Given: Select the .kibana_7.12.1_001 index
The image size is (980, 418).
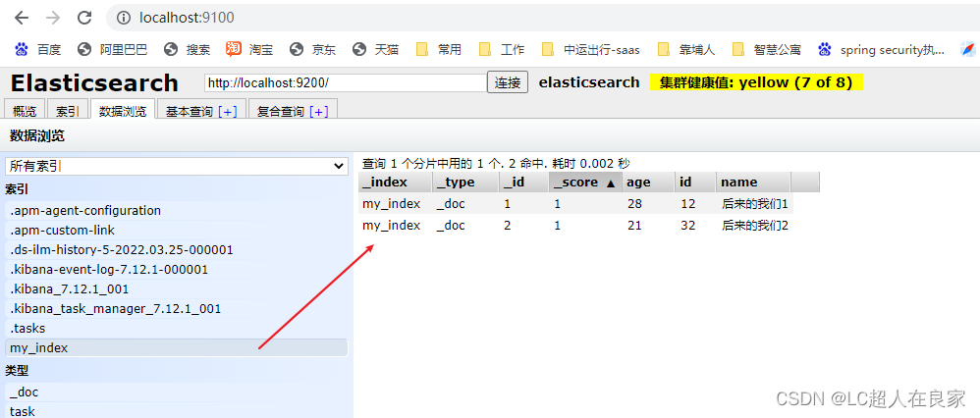Looking at the screenshot, I should coord(176,289).
